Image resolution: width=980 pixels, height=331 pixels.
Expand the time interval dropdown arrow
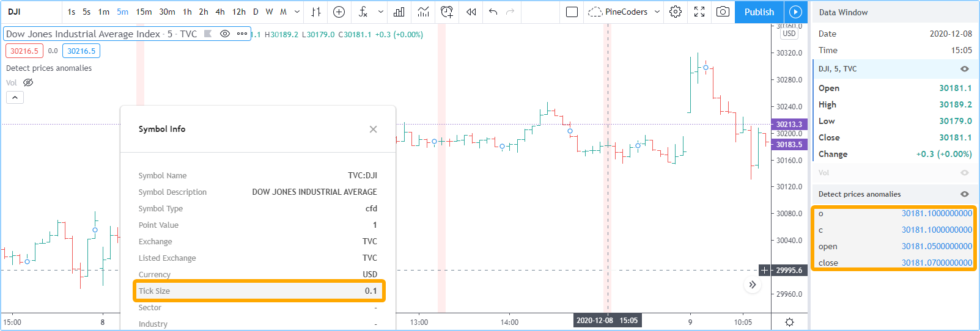click(x=297, y=12)
